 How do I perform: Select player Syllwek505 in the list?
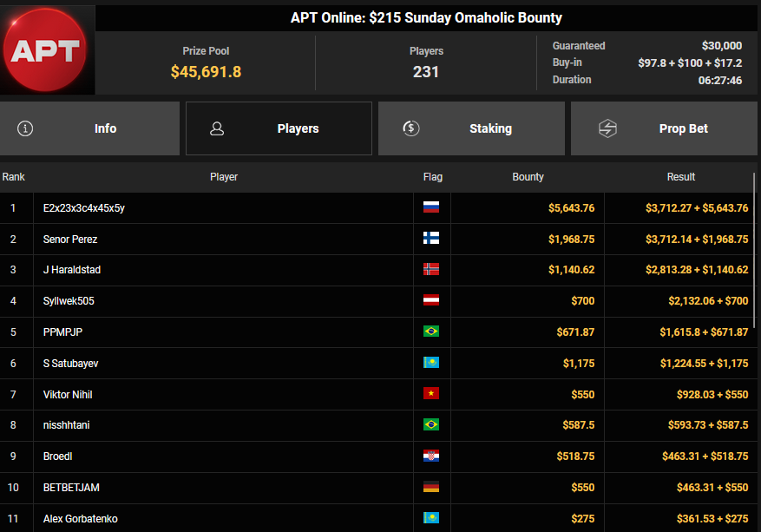[69, 301]
